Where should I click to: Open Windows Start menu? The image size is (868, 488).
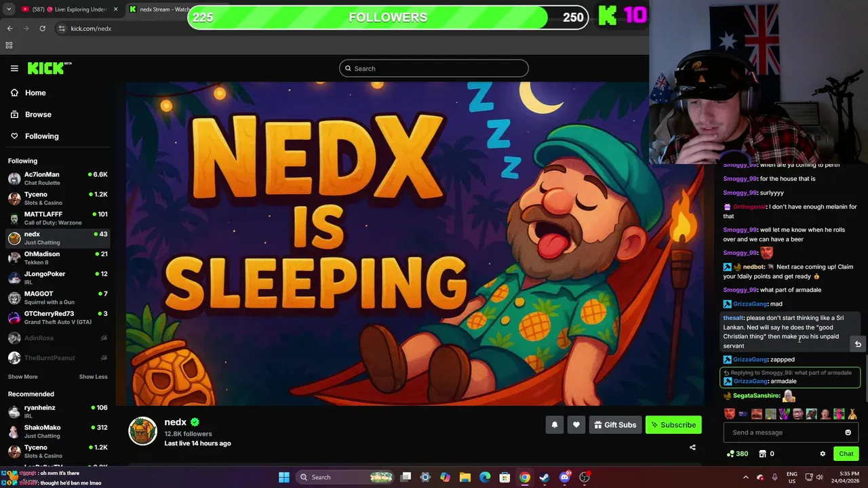click(284, 477)
